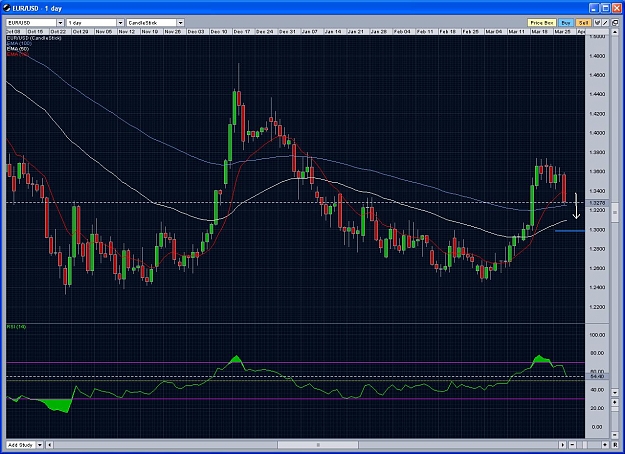The height and width of the screenshot is (454, 625).
Task: Click the orange Sell button
Action: (x=583, y=23)
